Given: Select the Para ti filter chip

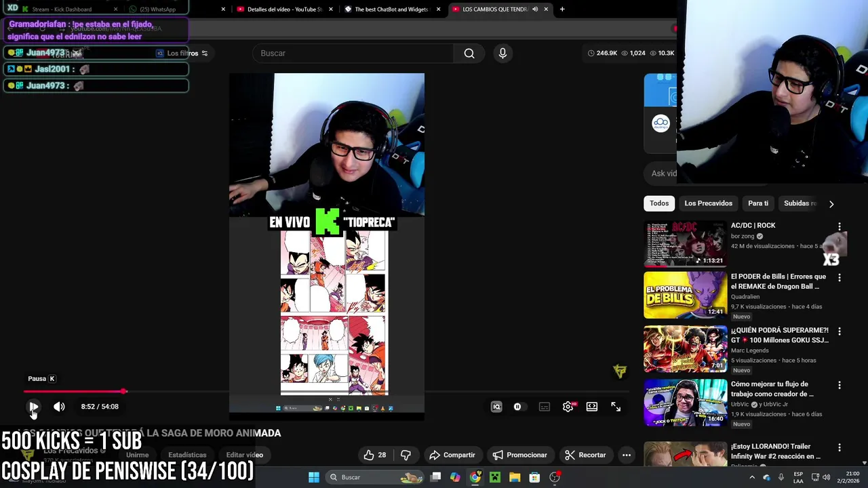Looking at the screenshot, I should [x=758, y=203].
